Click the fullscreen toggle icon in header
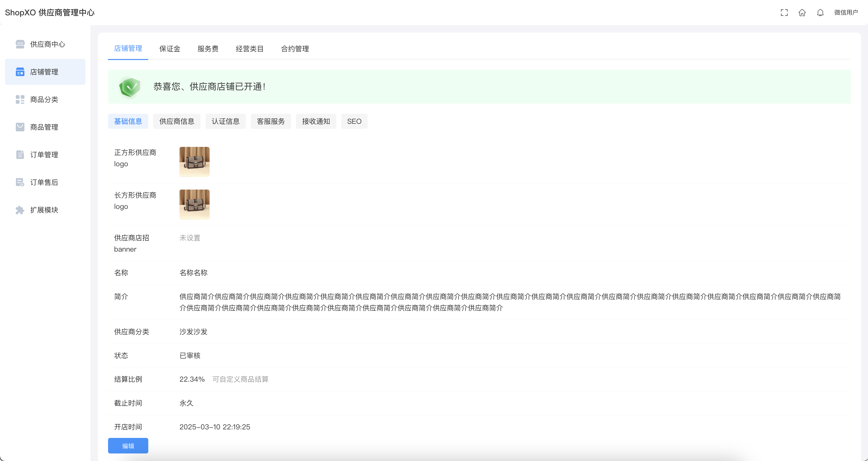Image resolution: width=868 pixels, height=461 pixels. (x=784, y=13)
